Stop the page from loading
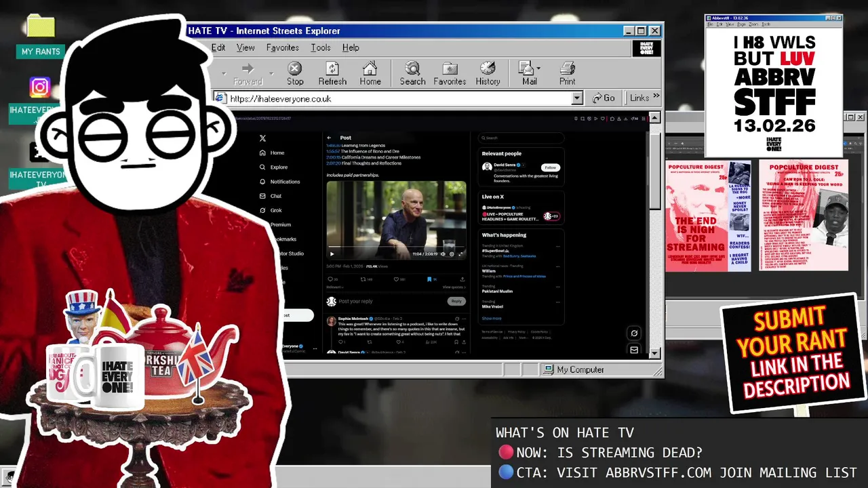 click(295, 74)
